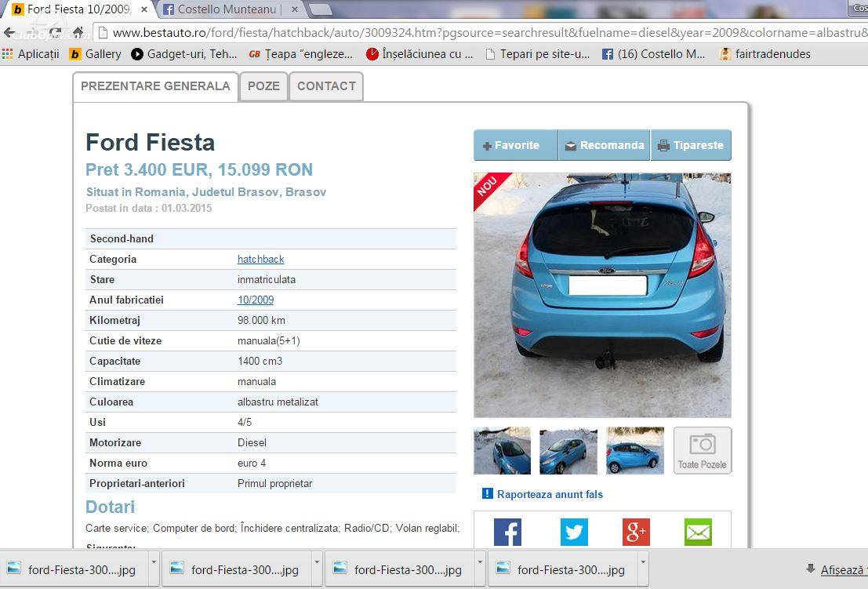Screen dimensions: 868x589
Task: Click the Recomanda button
Action: (x=604, y=145)
